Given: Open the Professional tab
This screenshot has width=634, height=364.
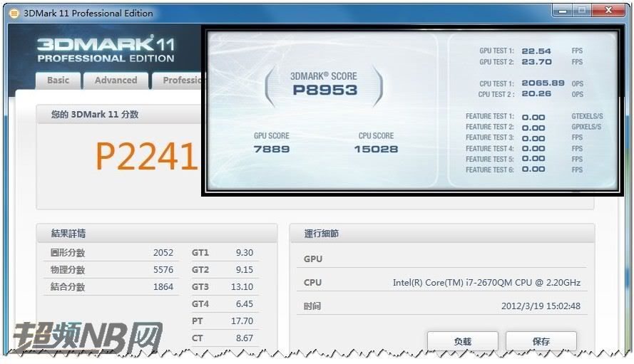Looking at the screenshot, I should [178, 80].
